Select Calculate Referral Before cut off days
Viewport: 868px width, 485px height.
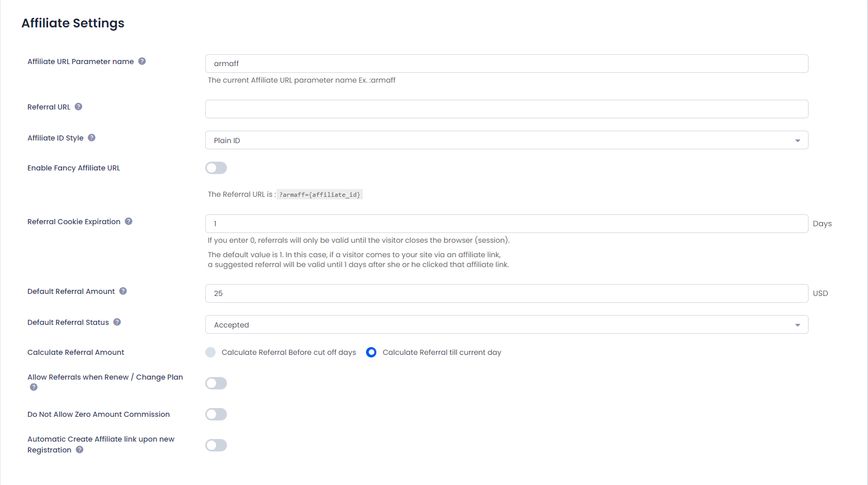[x=210, y=352]
